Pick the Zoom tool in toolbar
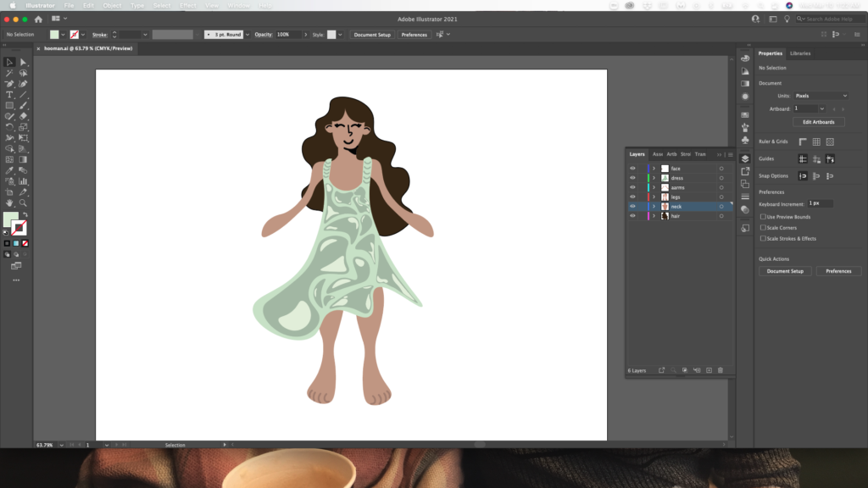 click(x=24, y=203)
